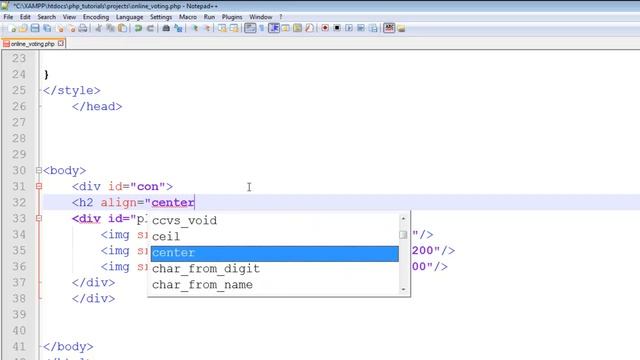Click the autocomplete scrollbar thumb
The height and width of the screenshot is (360, 640).
pos(403,235)
